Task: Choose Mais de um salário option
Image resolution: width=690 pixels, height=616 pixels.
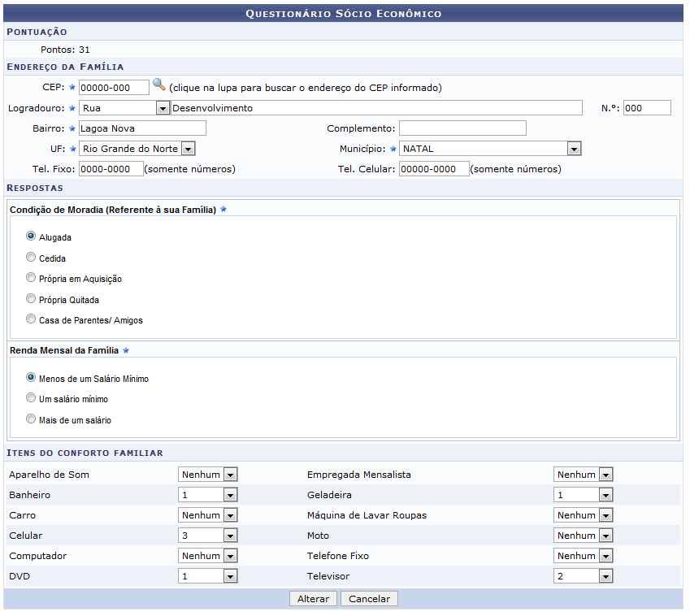Action: [31, 419]
